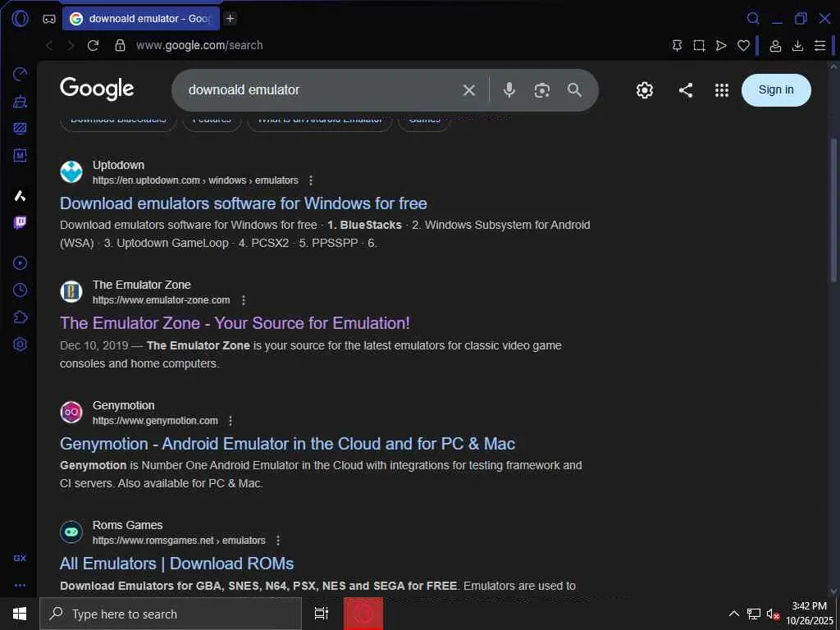The width and height of the screenshot is (840, 630).
Task: Open Uptodown result more options dots
Action: (311, 180)
